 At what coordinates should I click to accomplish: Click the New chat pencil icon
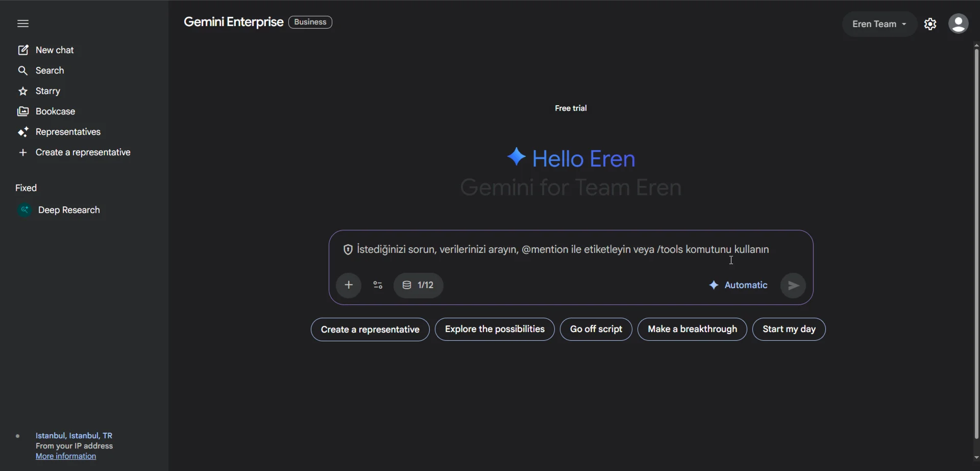click(23, 50)
